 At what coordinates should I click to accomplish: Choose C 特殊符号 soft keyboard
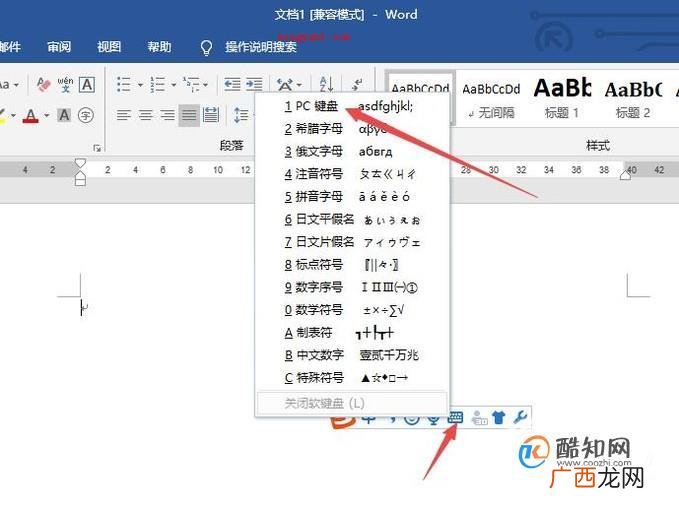tap(353, 378)
